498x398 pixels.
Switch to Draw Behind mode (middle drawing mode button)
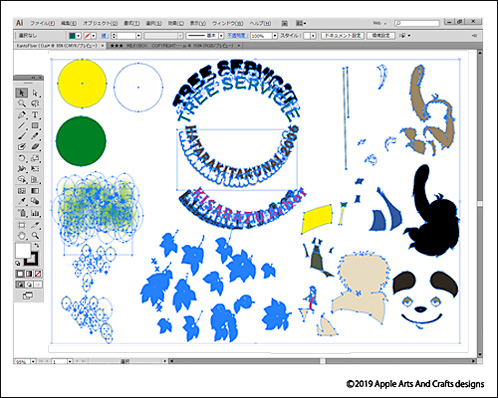29,285
